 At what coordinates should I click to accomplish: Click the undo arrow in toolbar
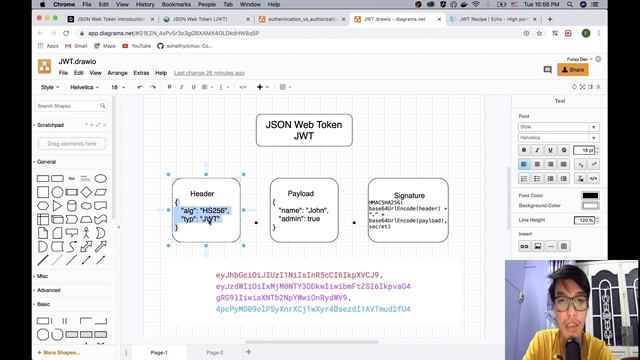coord(140,87)
